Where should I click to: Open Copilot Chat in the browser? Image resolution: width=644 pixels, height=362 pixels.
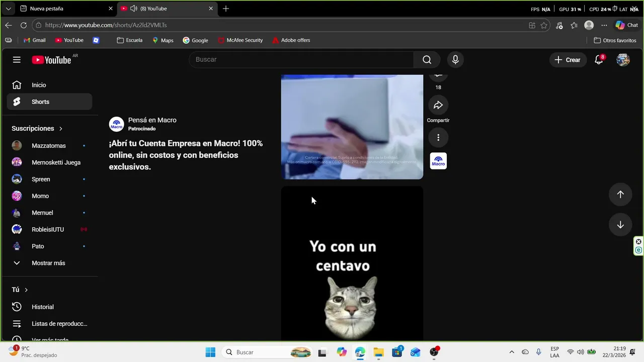(x=626, y=25)
